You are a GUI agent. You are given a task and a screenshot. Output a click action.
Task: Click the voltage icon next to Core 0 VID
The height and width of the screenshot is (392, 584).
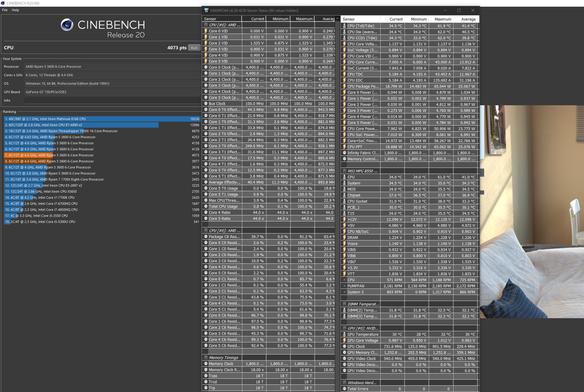click(206, 31)
